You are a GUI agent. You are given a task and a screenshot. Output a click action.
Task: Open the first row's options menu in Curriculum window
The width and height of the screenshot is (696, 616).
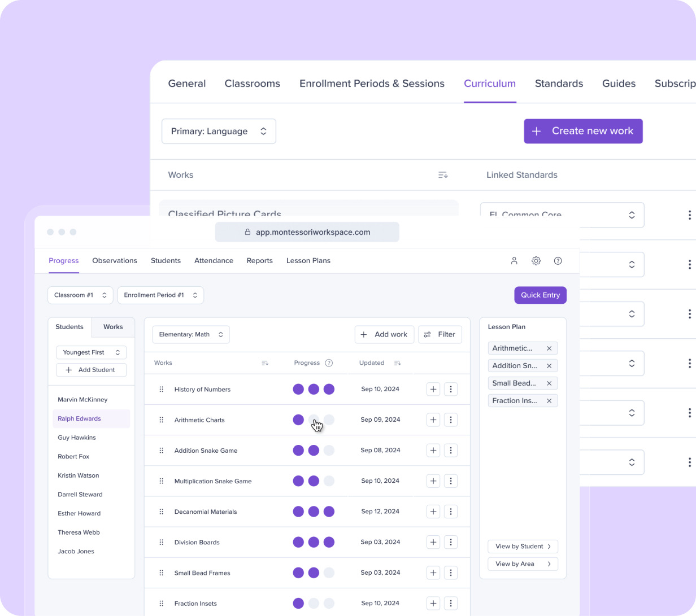[x=690, y=215]
